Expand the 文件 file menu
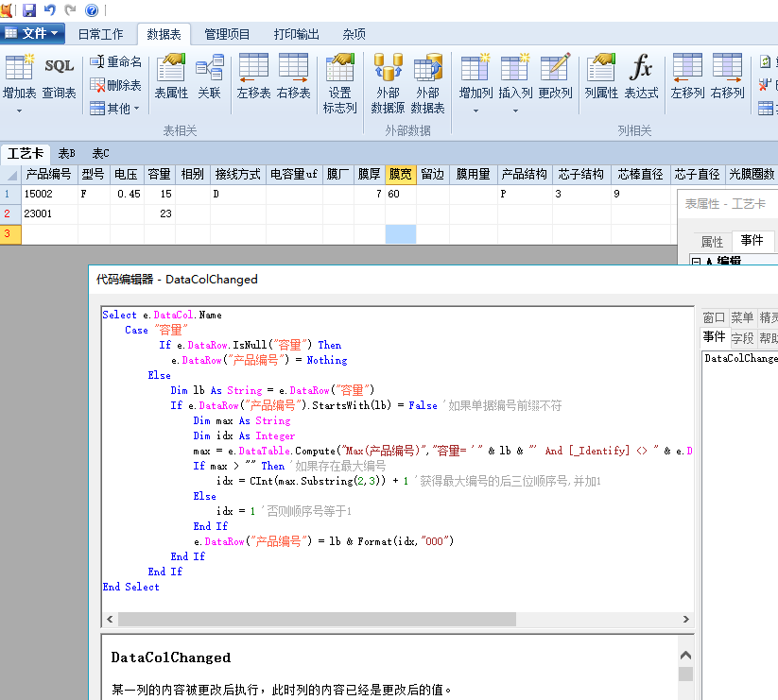Screen dimensions: 778x700 click(x=33, y=33)
